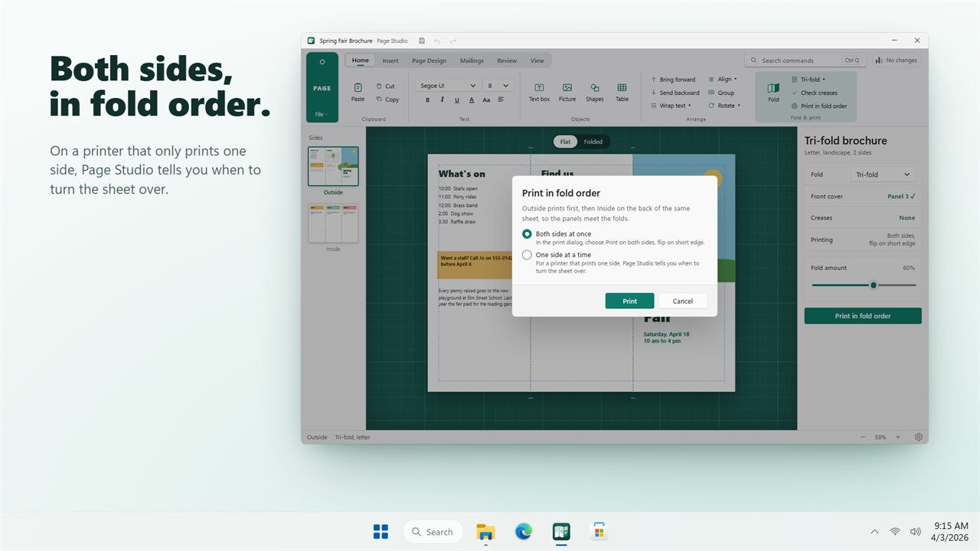The image size is (980, 551).
Task: Open Microsoft Edge from the taskbar
Action: pos(524,532)
